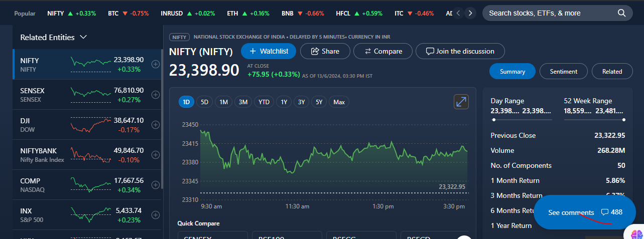The image size is (644, 239).
Task: Add NIFTY row to watchlist with plus icon
Action: [156, 64]
